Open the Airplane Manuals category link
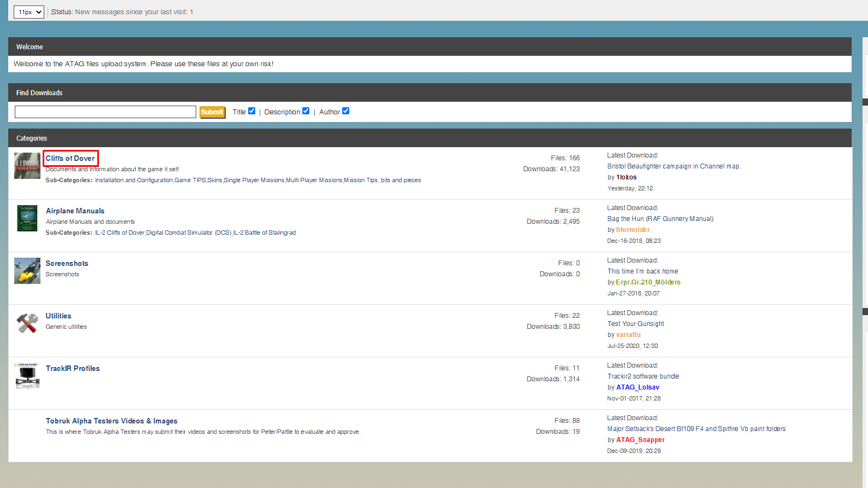The image size is (868, 488). [75, 211]
